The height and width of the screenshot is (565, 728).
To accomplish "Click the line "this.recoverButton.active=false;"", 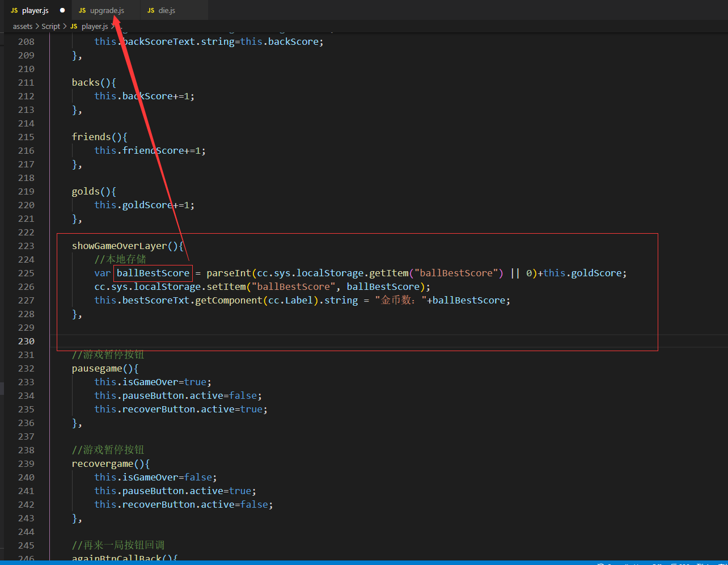I will 184,504.
